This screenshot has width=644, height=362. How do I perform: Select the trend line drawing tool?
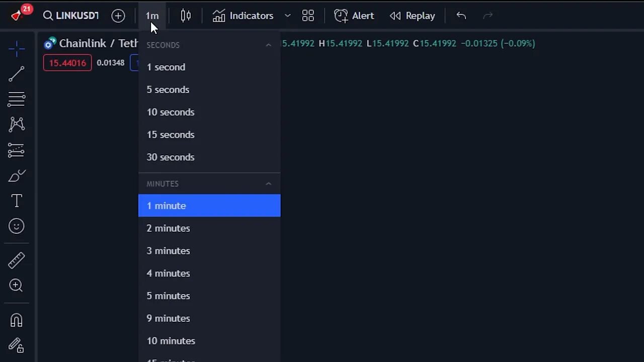click(x=17, y=74)
